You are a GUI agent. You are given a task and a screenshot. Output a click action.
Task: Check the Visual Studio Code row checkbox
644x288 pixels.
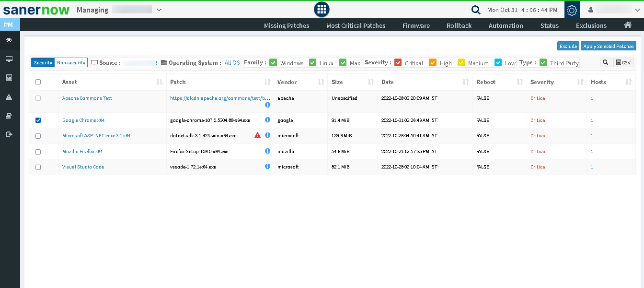(38, 168)
